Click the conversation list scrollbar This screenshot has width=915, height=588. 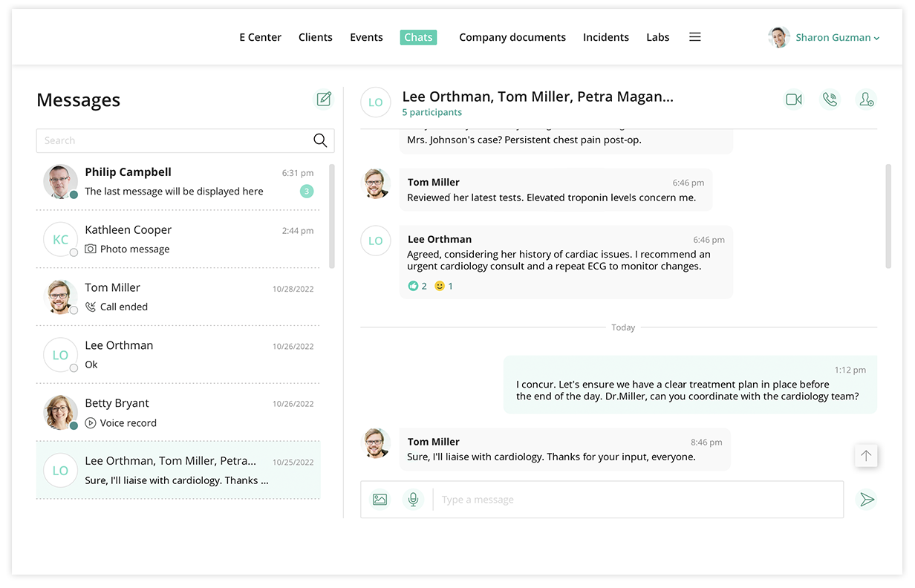(x=331, y=215)
